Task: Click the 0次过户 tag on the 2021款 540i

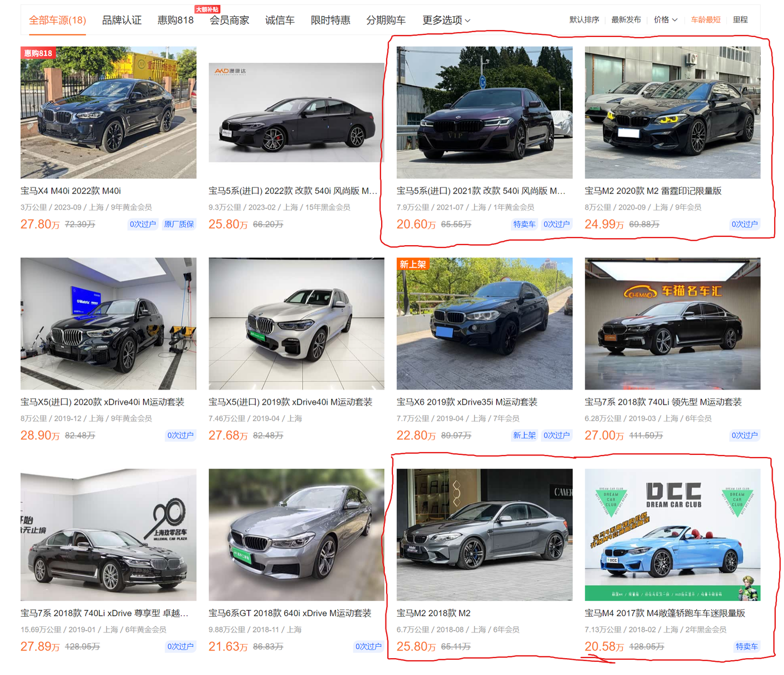Action: coord(557,224)
